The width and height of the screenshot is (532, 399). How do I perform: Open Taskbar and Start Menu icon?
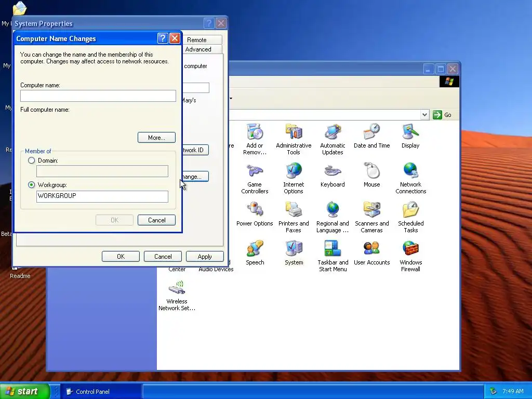point(332,256)
